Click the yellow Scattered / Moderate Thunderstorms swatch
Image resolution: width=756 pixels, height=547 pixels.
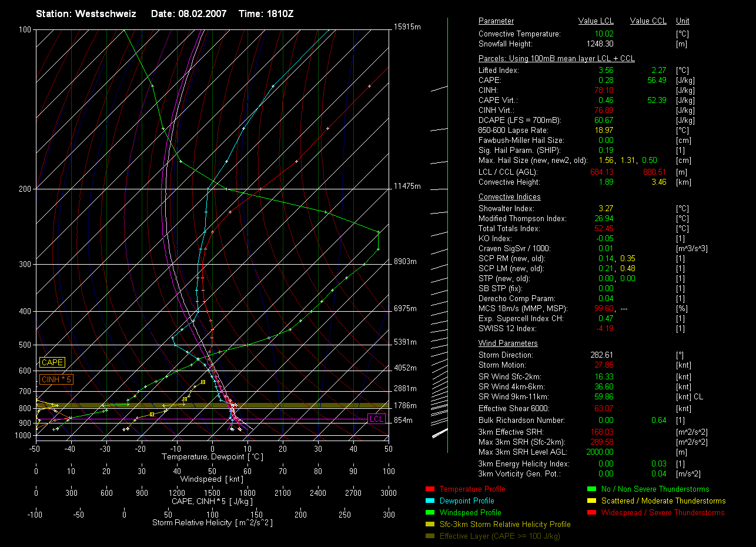[591, 501]
